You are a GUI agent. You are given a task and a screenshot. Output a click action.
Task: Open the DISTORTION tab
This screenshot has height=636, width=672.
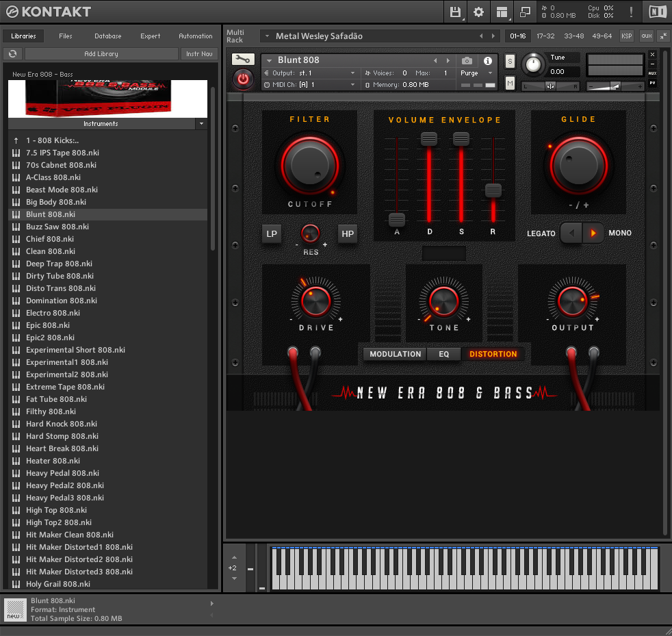coord(493,354)
